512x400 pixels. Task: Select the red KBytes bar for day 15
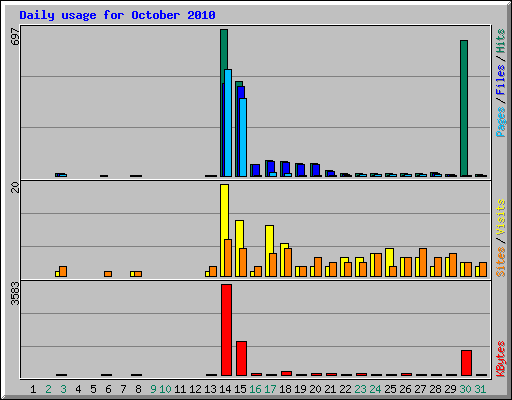click(241, 359)
